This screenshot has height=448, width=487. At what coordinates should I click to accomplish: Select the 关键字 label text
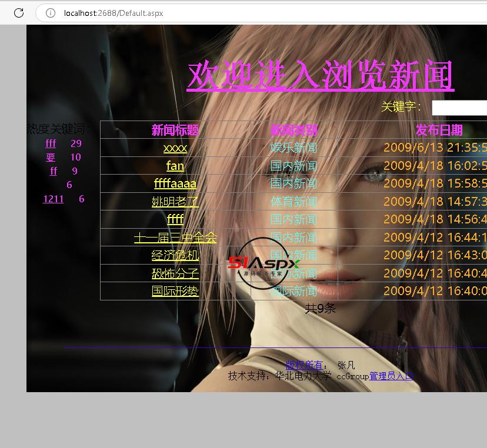(401, 106)
